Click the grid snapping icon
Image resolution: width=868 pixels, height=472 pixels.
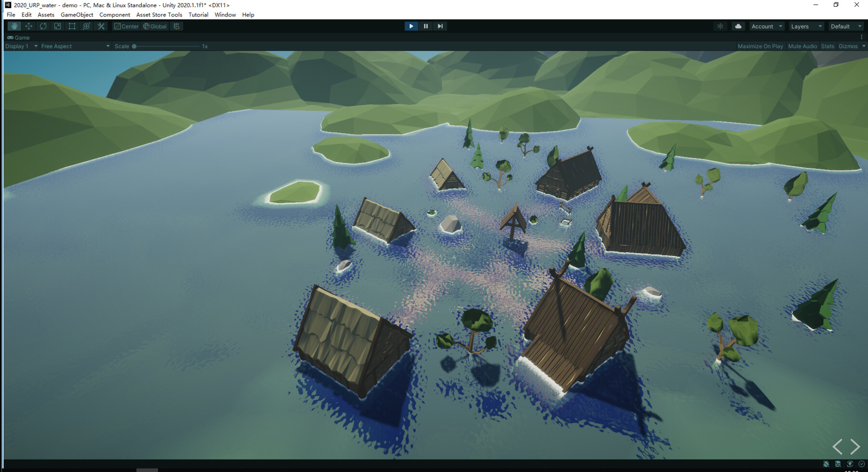[x=176, y=26]
